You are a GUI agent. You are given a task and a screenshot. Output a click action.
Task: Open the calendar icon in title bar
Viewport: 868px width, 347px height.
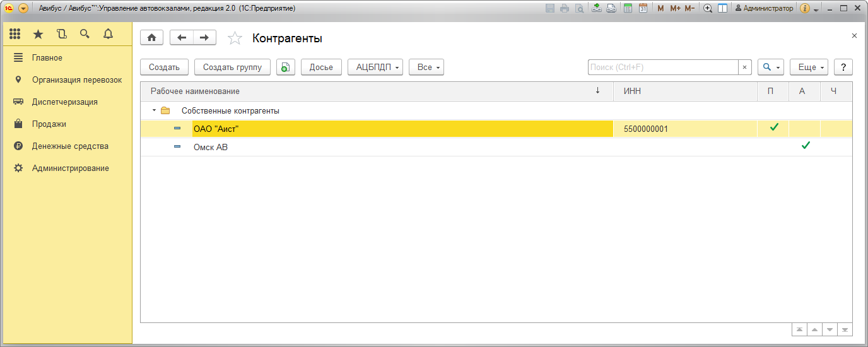coord(643,8)
